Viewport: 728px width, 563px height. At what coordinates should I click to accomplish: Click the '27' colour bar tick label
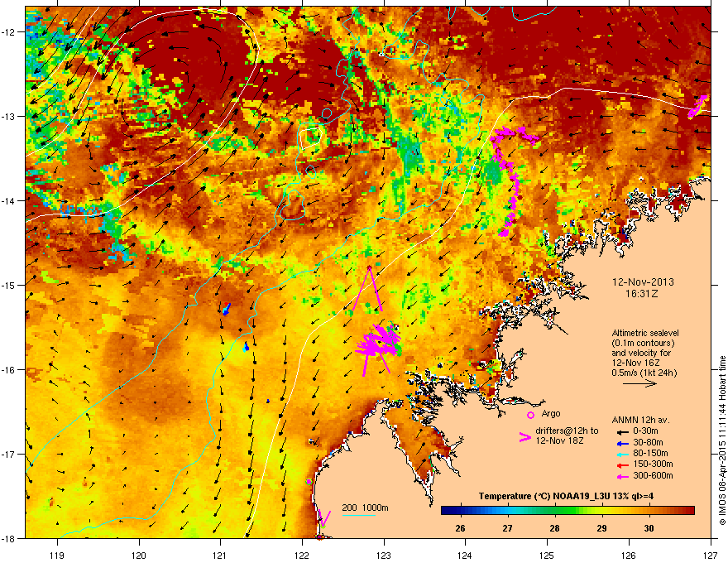click(507, 528)
